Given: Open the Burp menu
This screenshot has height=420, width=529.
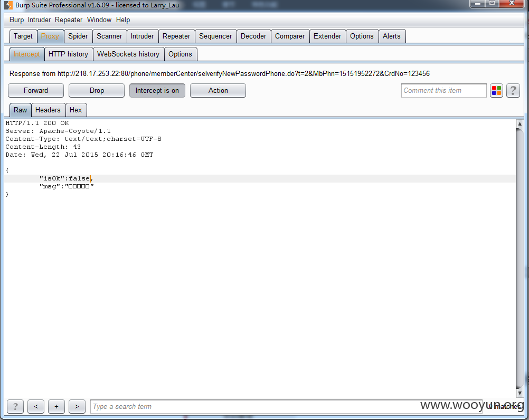Looking at the screenshot, I should [16, 20].
